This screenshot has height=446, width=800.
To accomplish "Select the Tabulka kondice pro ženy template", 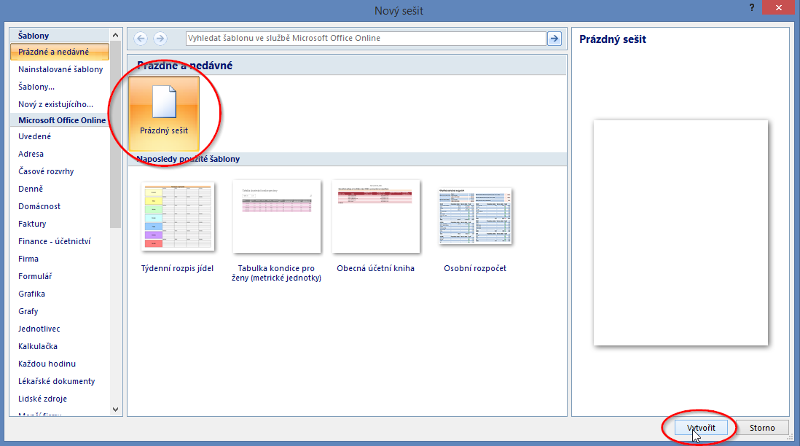I will (x=277, y=216).
